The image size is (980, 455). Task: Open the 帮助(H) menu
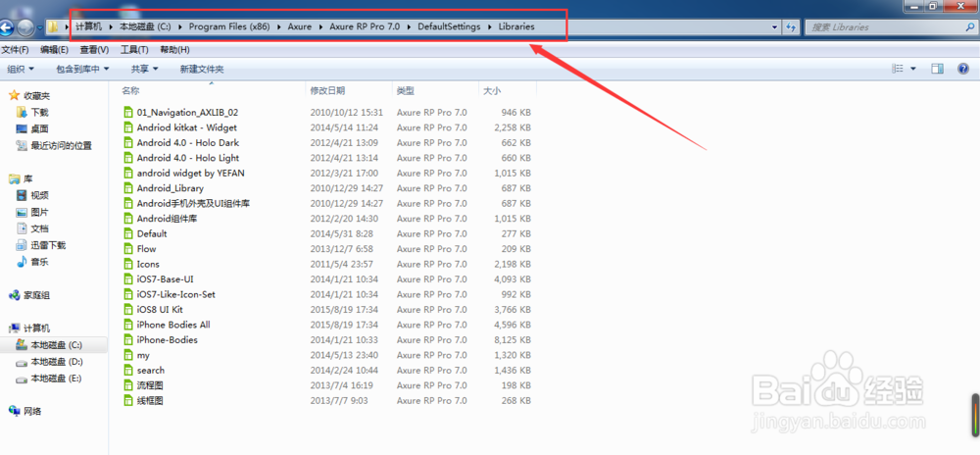tap(175, 50)
